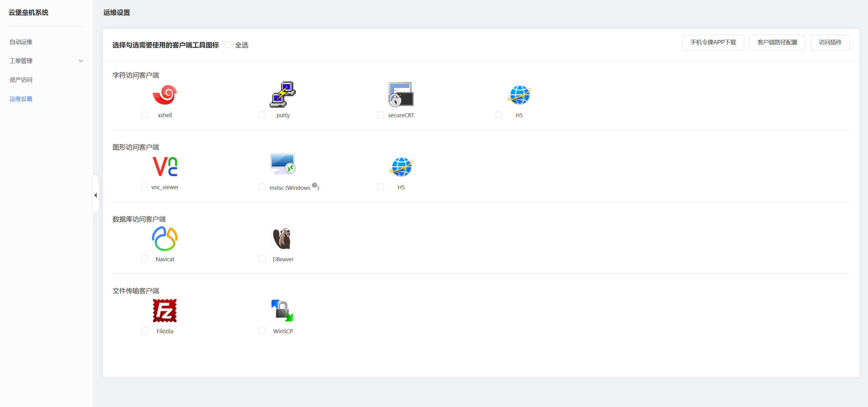868x407 pixels.
Task: Click the H5 globe icon under 图形访问客户端
Action: 401,167
